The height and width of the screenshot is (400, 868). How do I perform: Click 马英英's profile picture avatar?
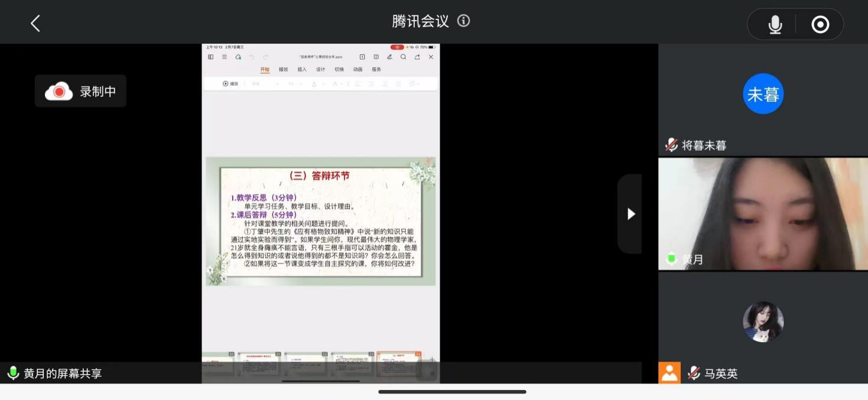(x=763, y=322)
